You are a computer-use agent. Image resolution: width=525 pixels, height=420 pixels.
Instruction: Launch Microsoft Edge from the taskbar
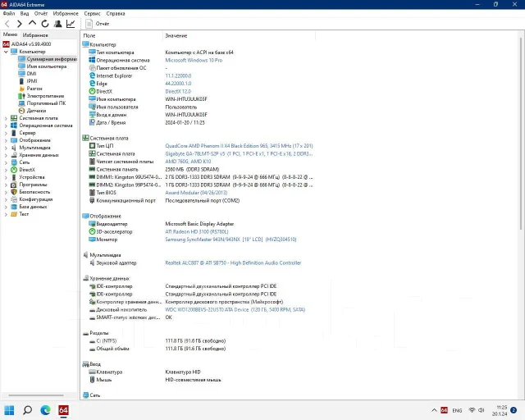pyautogui.click(x=45, y=410)
